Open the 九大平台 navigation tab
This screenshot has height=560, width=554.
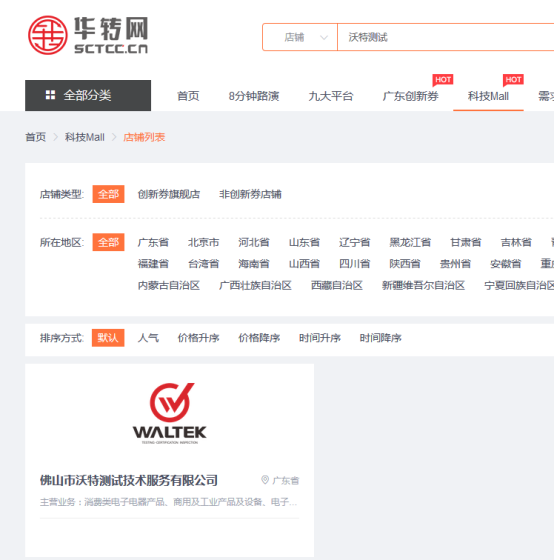(x=331, y=96)
